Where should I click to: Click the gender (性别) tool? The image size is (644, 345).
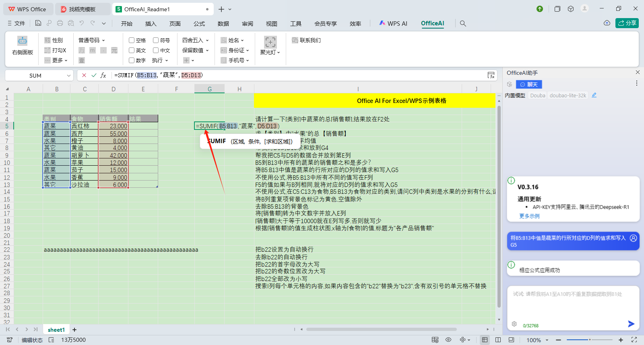pyautogui.click(x=54, y=40)
